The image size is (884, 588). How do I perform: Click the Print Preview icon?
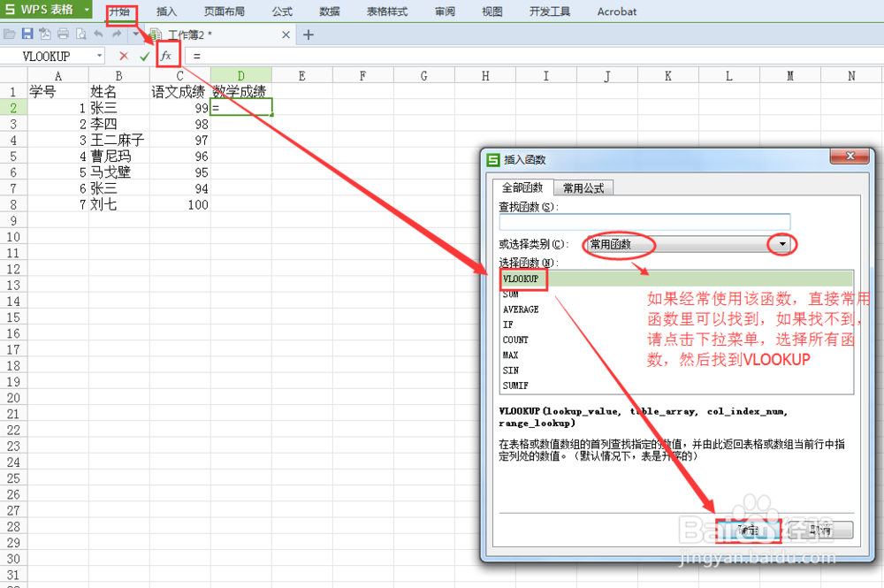tap(80, 33)
